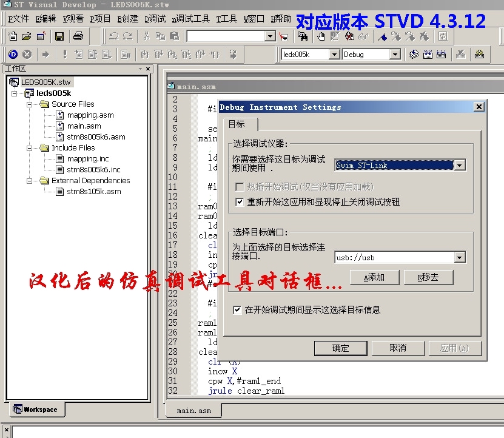
Task: Collapse the Include Files folder
Action: pyautogui.click(x=29, y=148)
